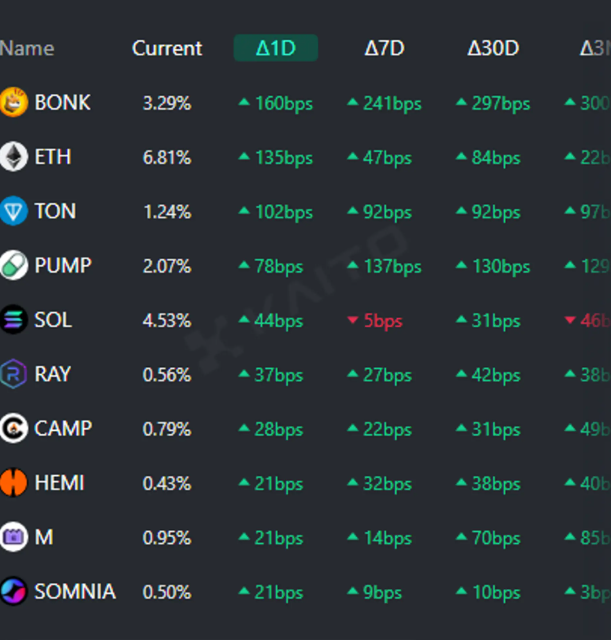
Task: Click the Name column header
Action: coord(27,48)
